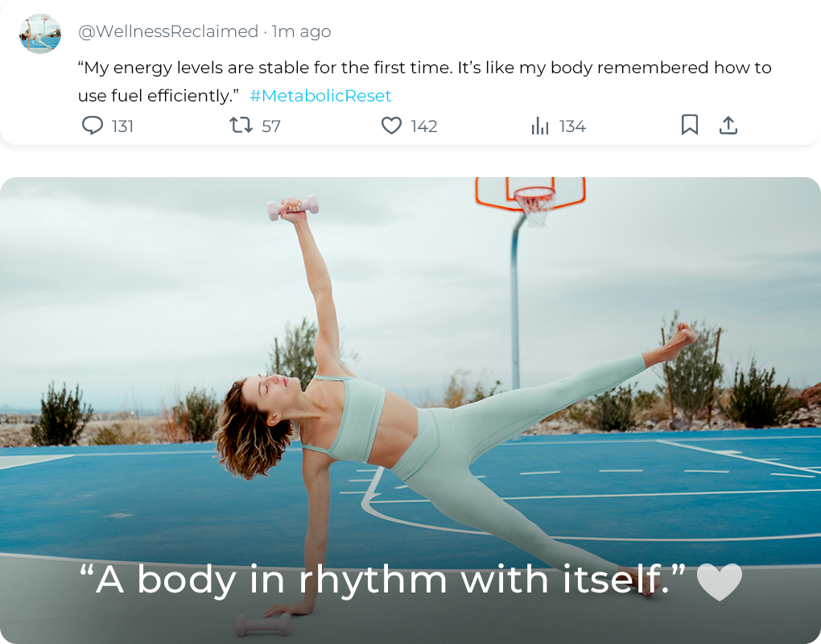Click the share upload icon
This screenshot has width=821, height=644.
click(728, 125)
